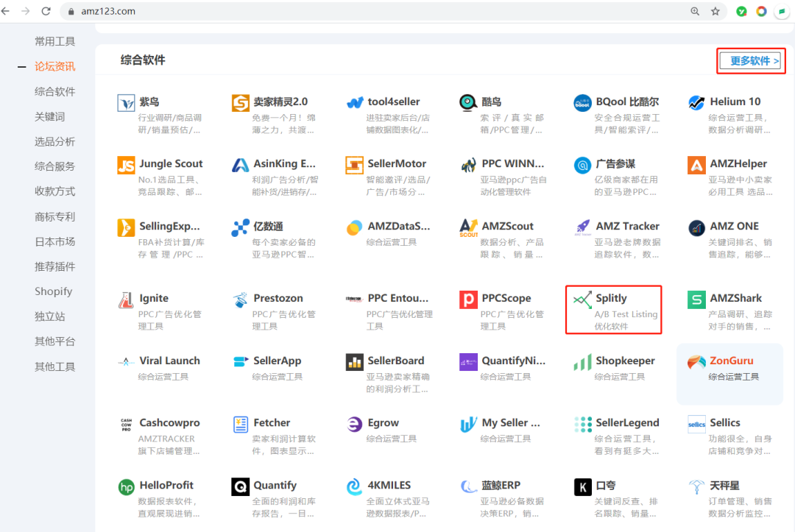Select 论坛资讯 in sidebar
795x532 pixels.
pos(54,66)
